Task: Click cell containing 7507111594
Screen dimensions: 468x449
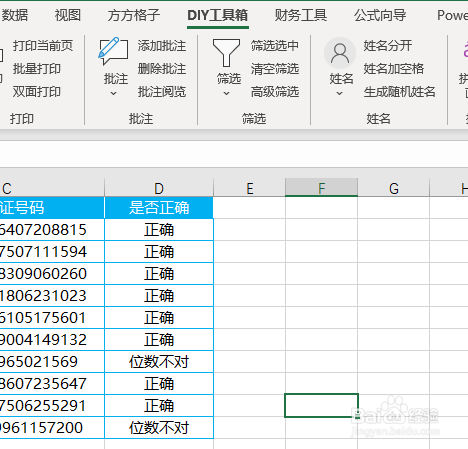Action: tap(52, 252)
